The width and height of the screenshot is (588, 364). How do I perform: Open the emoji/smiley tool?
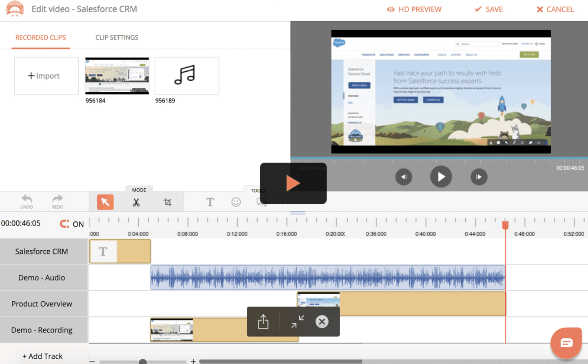tap(236, 202)
